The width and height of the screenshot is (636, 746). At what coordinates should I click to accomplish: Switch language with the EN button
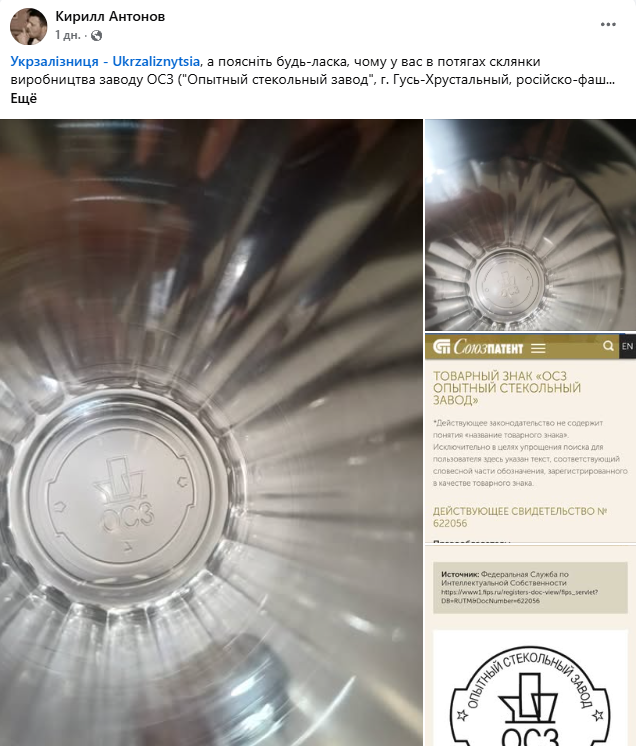point(627,346)
